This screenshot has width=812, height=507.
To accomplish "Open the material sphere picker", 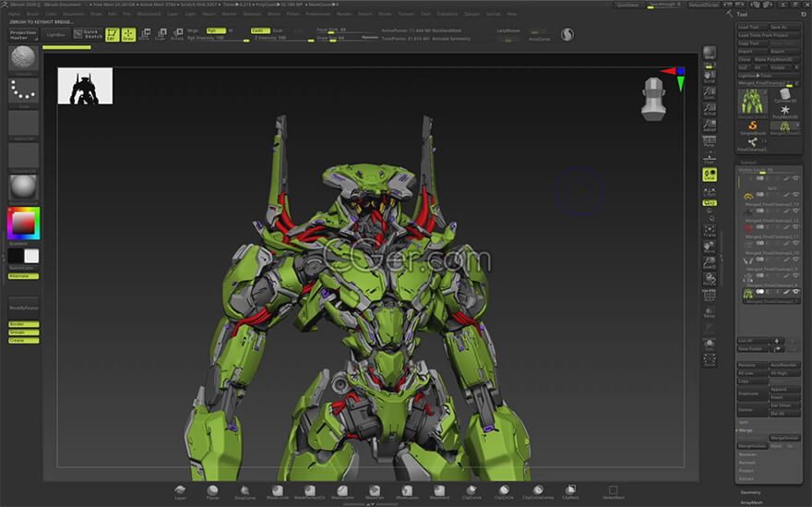I will (x=23, y=187).
